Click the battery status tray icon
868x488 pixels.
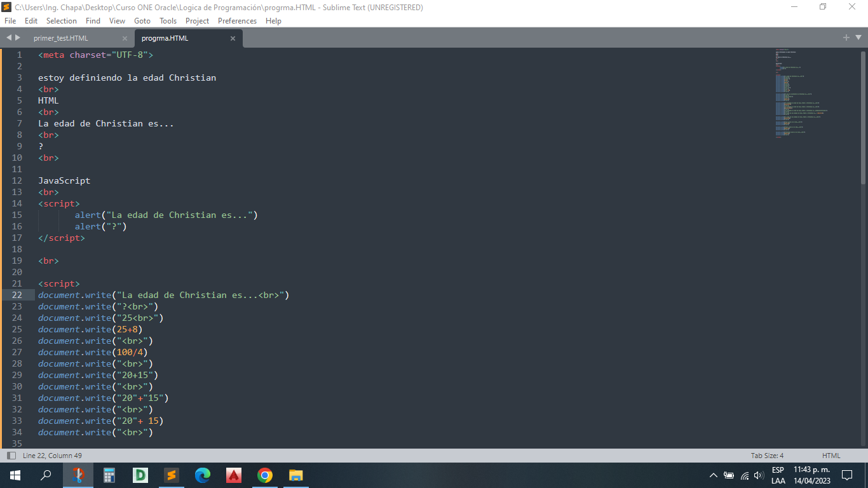click(x=729, y=475)
